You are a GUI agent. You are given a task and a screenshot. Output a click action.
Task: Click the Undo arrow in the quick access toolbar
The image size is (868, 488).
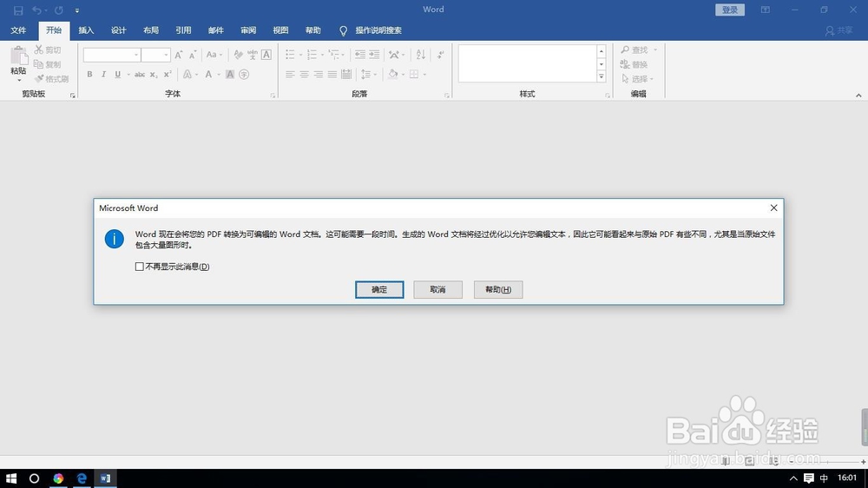pos(36,10)
